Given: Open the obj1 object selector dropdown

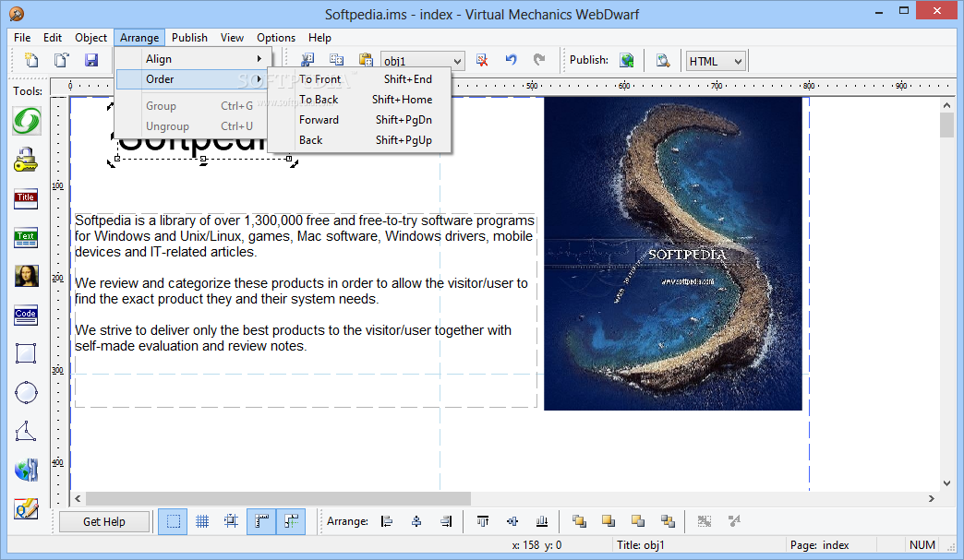Looking at the screenshot, I should [457, 61].
